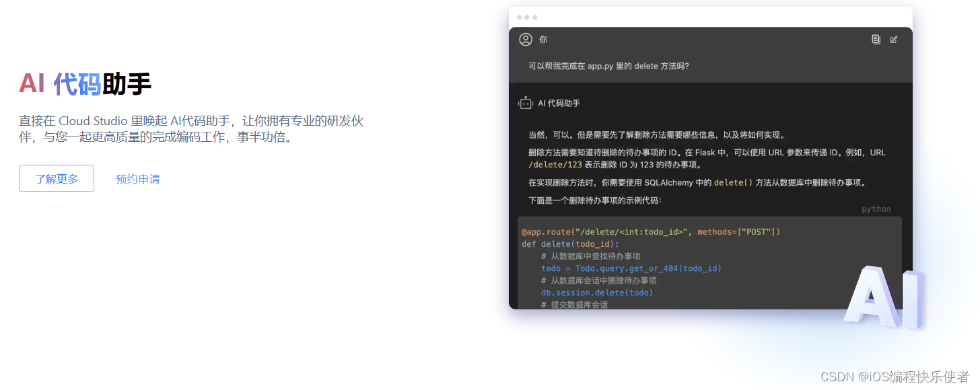The height and width of the screenshot is (390, 980).
Task: Click the 你 username label in the chat
Action: click(543, 40)
